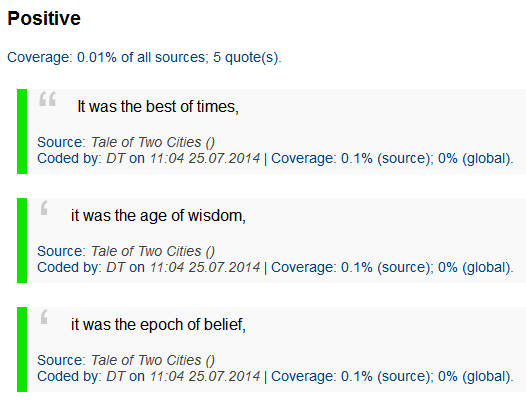Click the coverage summary line under Positive
The width and height of the screenshot is (526, 405).
tap(144, 57)
